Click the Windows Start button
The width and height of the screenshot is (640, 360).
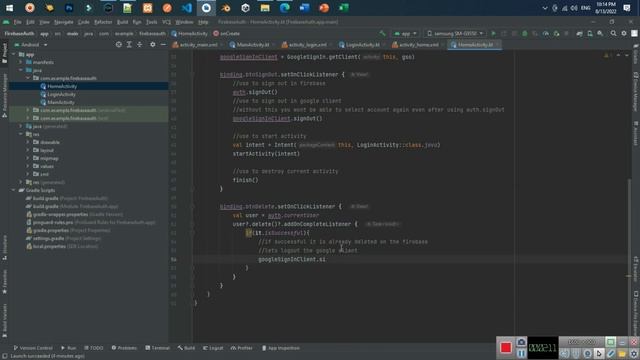(x=9, y=8)
